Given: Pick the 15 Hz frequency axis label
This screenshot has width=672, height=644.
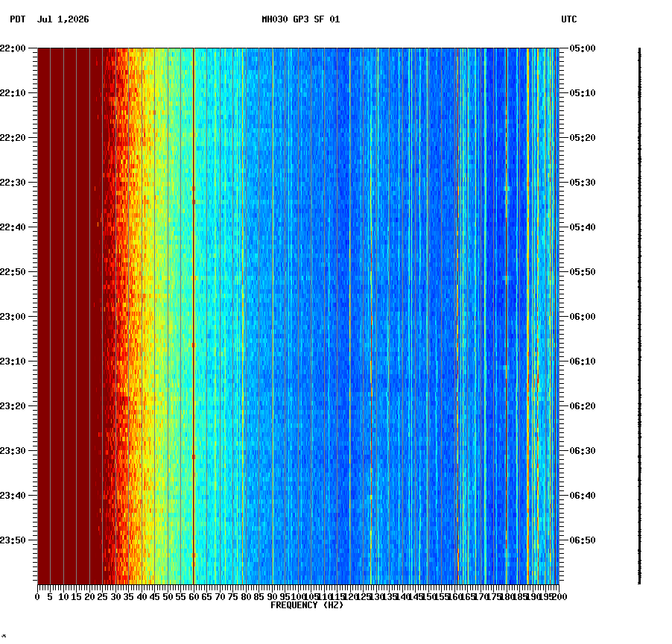Looking at the screenshot, I should (x=76, y=597).
